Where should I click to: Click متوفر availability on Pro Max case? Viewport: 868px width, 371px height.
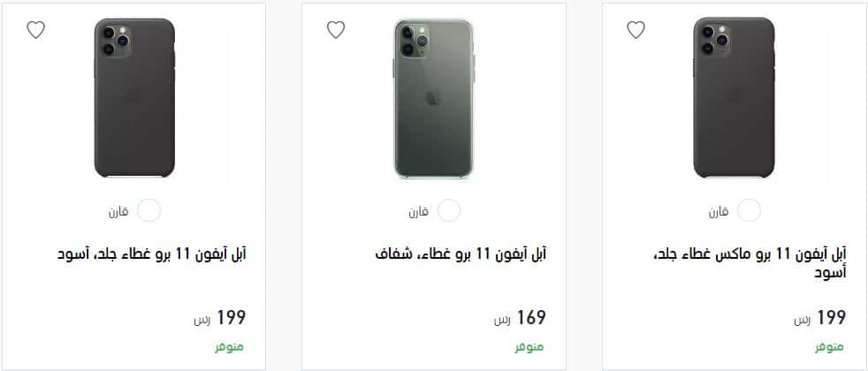(x=829, y=347)
